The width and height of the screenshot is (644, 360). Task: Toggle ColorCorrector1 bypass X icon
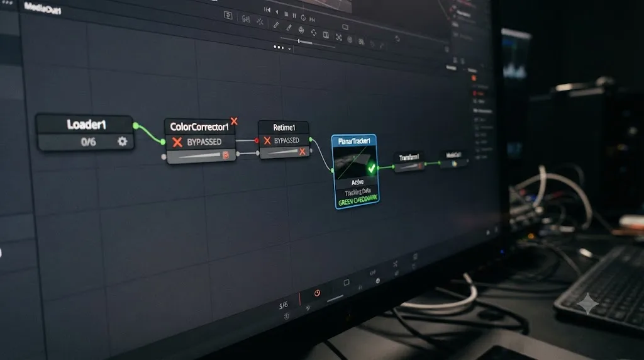[x=177, y=142]
